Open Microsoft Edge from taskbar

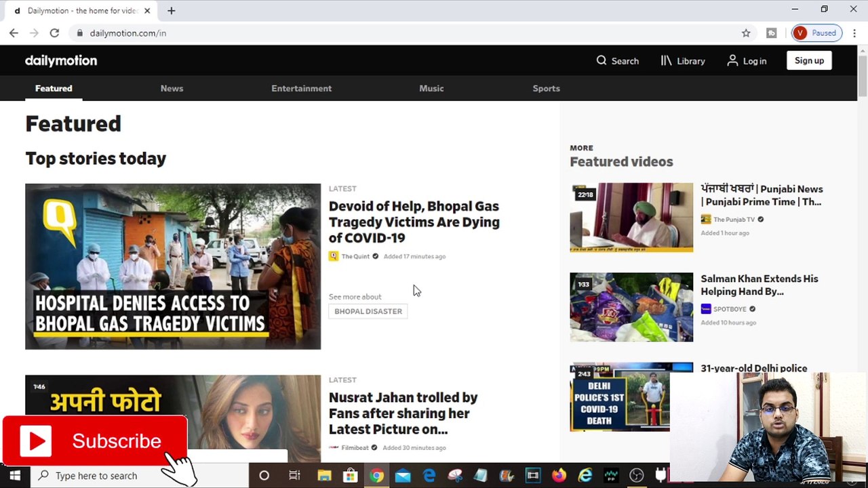(429, 475)
